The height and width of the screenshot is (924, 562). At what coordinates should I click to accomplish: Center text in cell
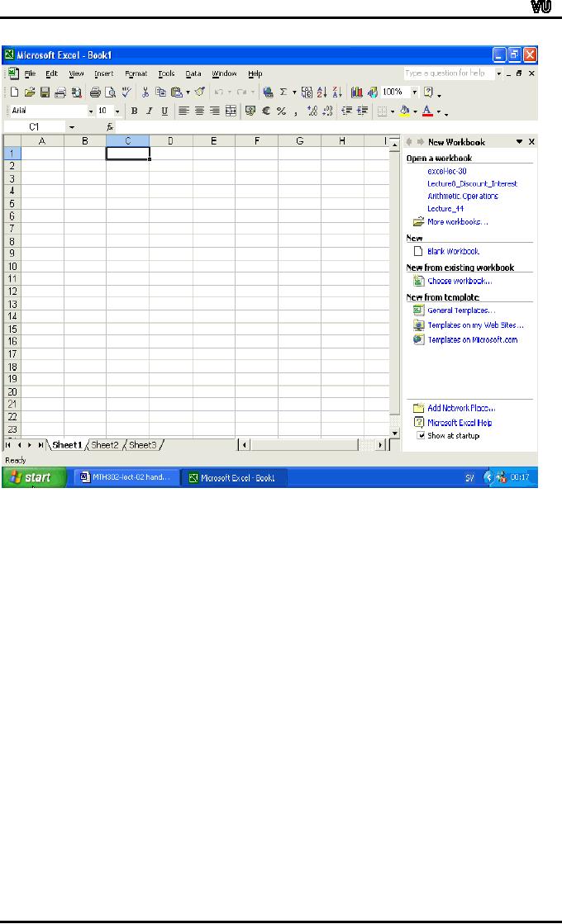coord(200,111)
